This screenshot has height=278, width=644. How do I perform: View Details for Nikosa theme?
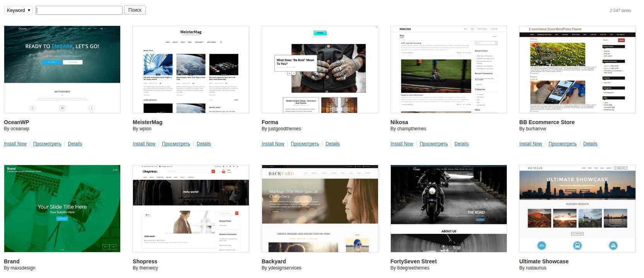coord(462,144)
